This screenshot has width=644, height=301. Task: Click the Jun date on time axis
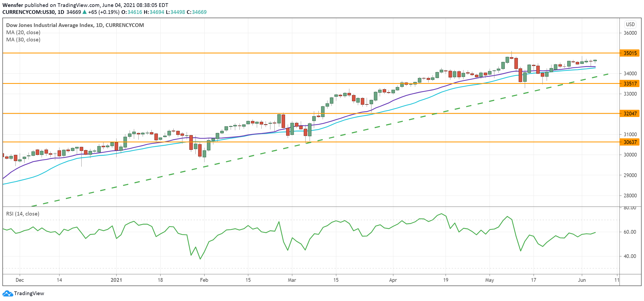582,280
